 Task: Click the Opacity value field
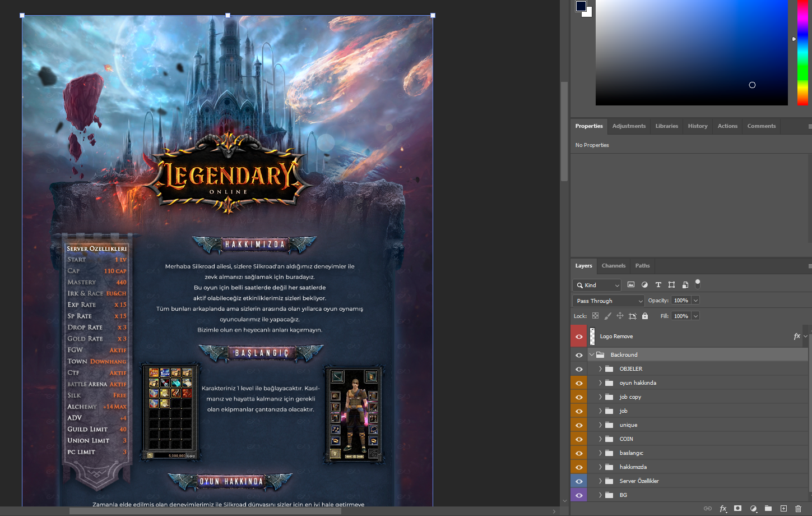[681, 301]
